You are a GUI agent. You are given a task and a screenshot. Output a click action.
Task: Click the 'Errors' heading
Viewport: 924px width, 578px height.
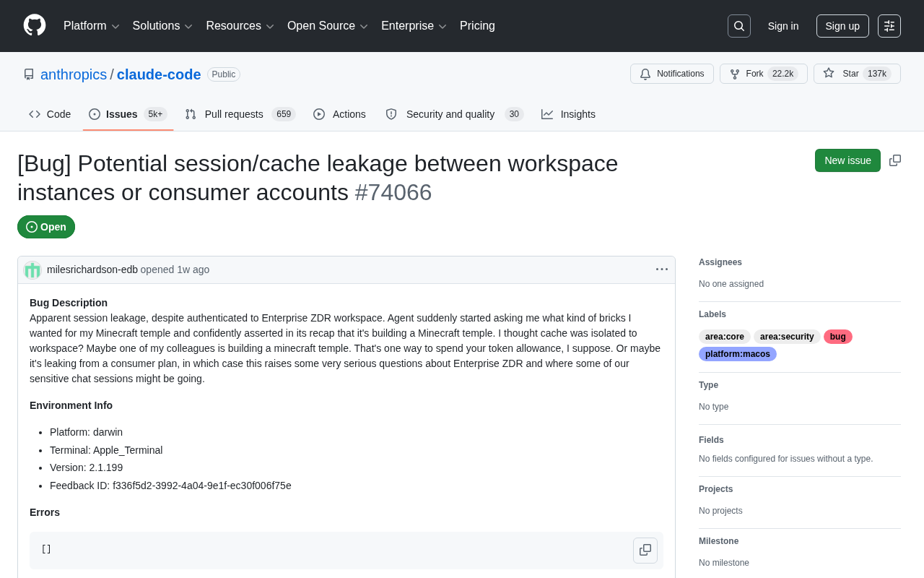pyautogui.click(x=45, y=512)
